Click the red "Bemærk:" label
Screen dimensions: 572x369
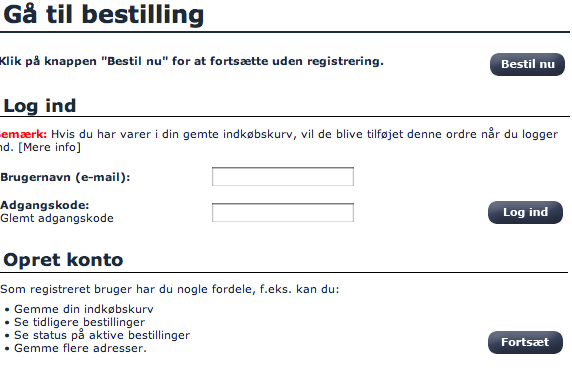click(23, 134)
